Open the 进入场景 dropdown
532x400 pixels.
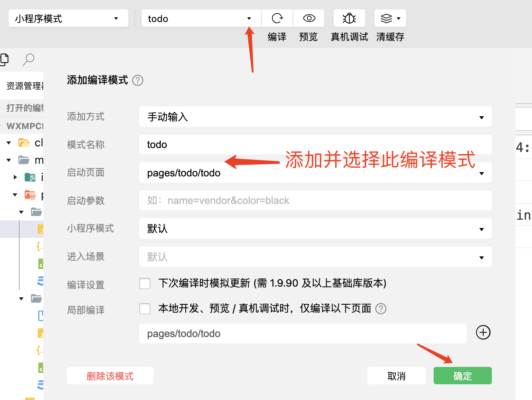[x=316, y=257]
